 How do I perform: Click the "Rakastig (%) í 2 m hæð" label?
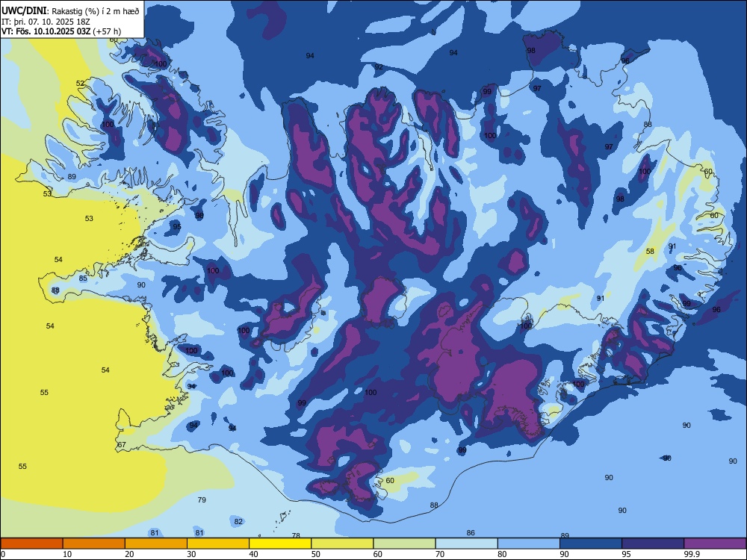[x=96, y=11]
